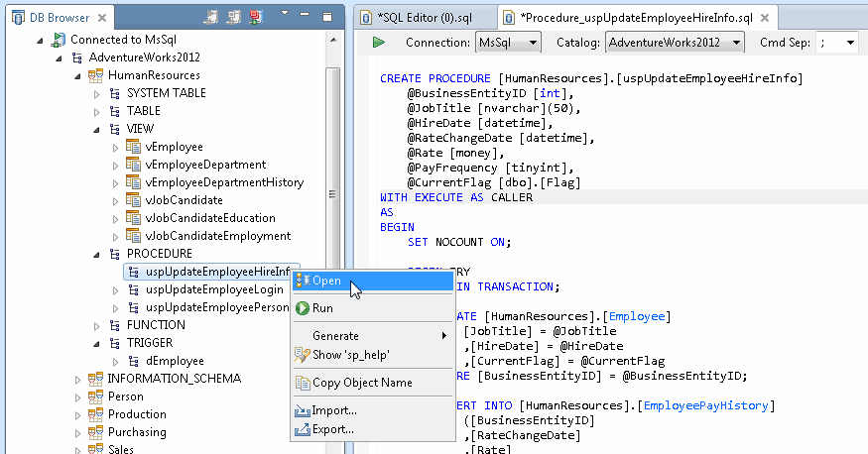Click Copy Object Name option

[361, 383]
